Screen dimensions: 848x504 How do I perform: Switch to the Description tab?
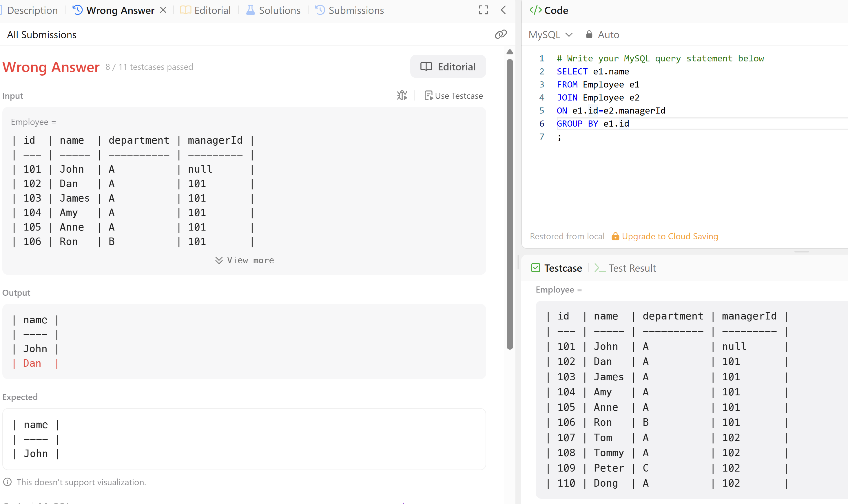(32, 10)
